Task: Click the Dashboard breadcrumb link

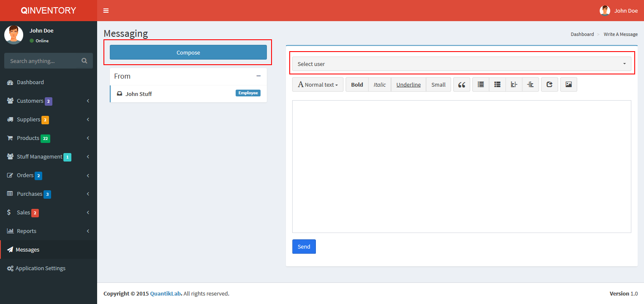Action: point(582,34)
